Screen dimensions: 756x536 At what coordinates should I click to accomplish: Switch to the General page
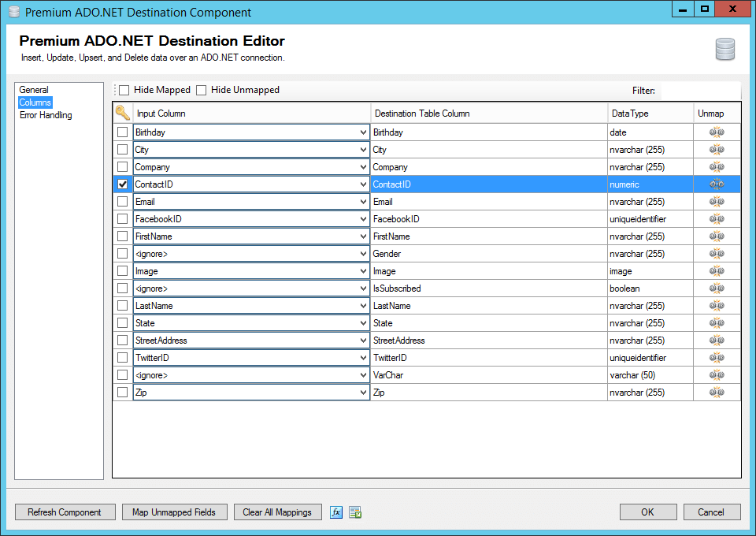34,90
